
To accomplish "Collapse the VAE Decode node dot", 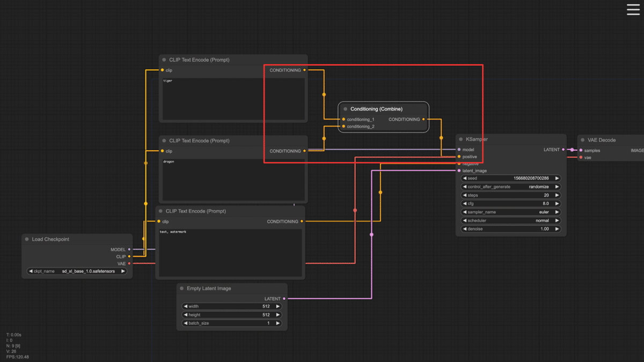I will point(583,140).
